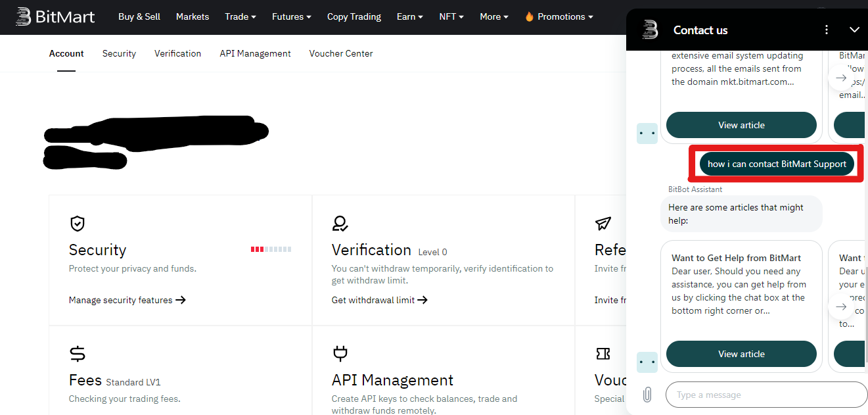
Task: Expand the Promotions dropdown menu
Action: click(x=559, y=16)
